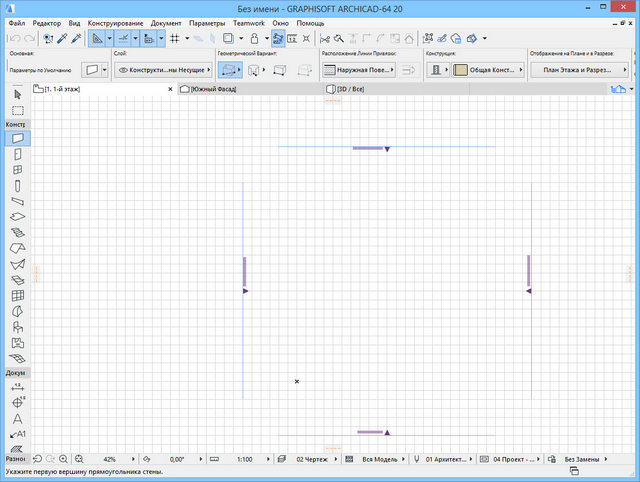
Task: Pick the Label tool (A1 icon)
Action: [x=17, y=434]
